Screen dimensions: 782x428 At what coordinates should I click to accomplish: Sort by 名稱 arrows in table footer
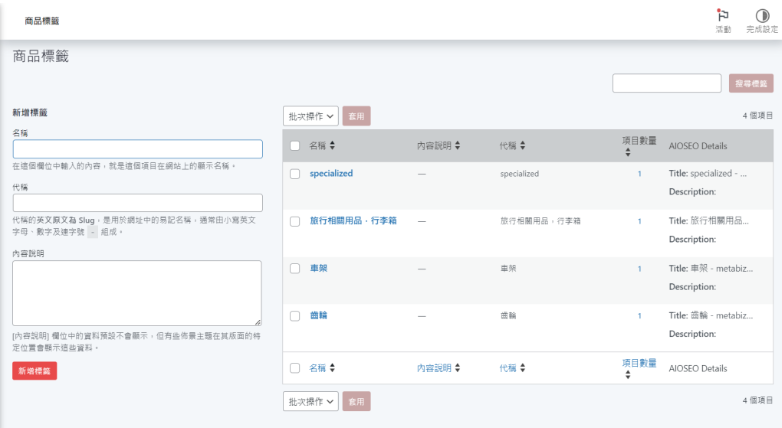[332, 368]
